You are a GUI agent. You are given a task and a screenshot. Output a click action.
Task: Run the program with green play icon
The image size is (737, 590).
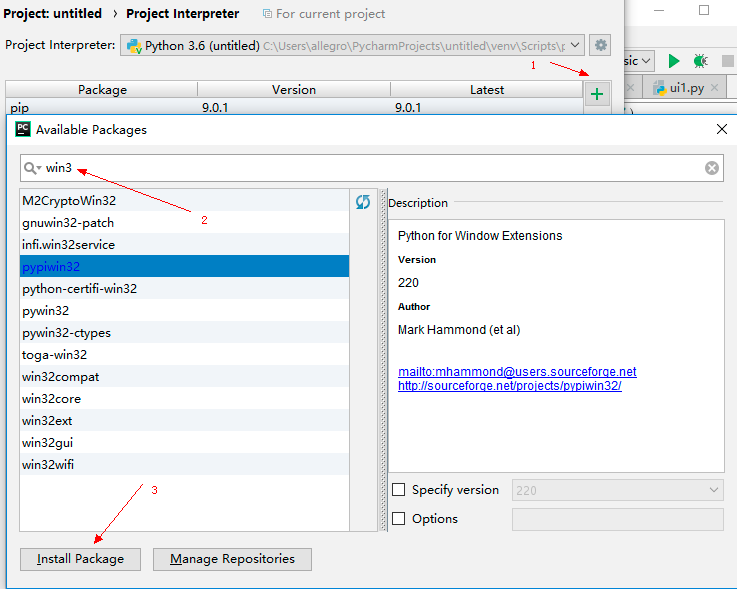[x=674, y=61]
